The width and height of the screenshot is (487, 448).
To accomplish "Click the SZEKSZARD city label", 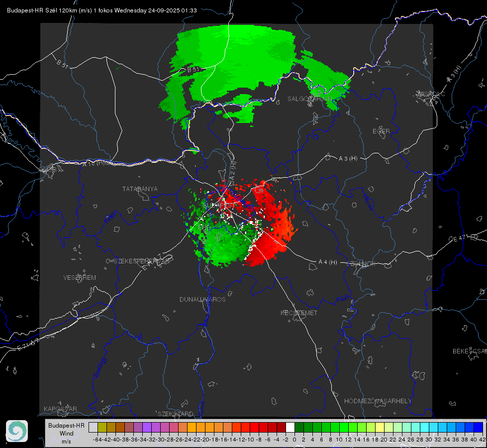I will click(x=176, y=414).
